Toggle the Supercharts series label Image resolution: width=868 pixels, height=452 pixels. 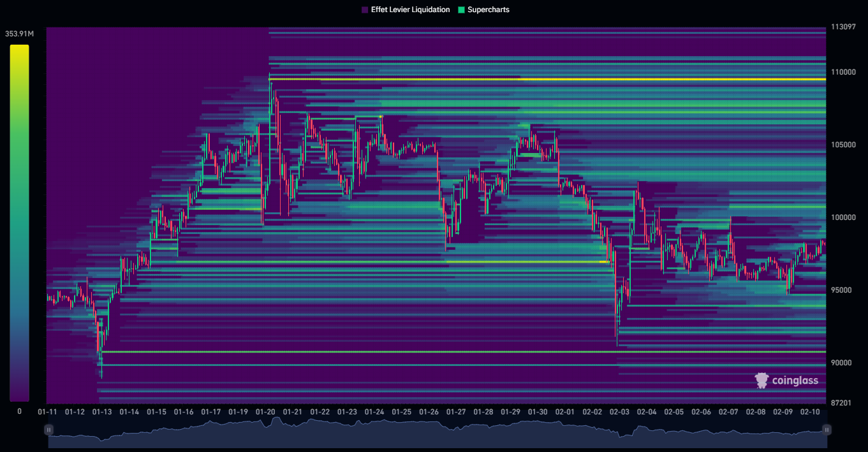(x=489, y=10)
